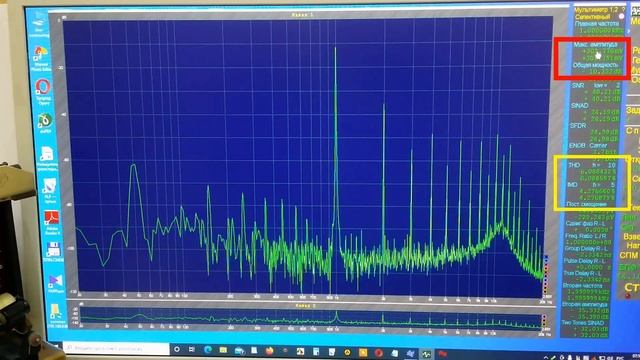The height and width of the screenshot is (360, 640).
Task: Click the SINAD label
Action: [580, 105]
